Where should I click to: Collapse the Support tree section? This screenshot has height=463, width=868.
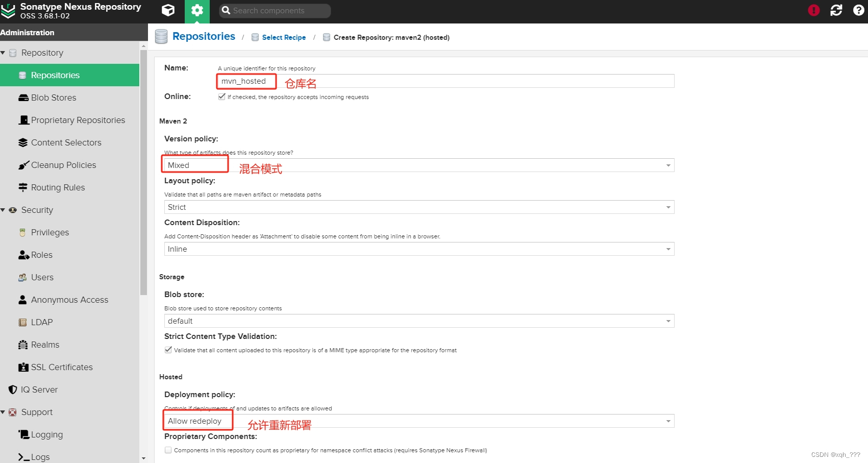pos(3,412)
